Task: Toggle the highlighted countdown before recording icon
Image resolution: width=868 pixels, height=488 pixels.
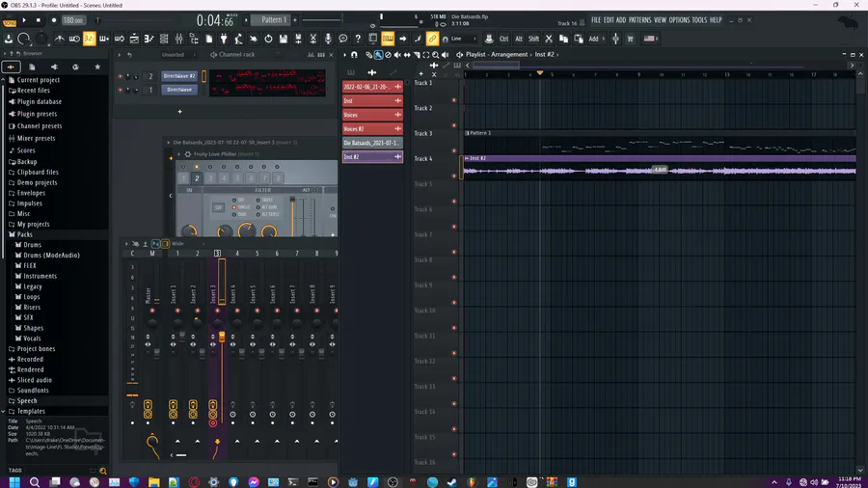Action: tap(89, 39)
